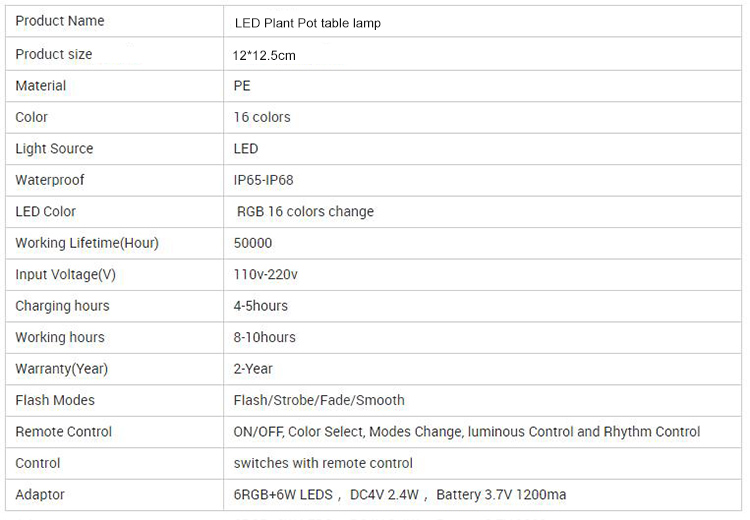Click the "12*12.5cm" product size value
This screenshot has width=750, height=520.
point(264,55)
